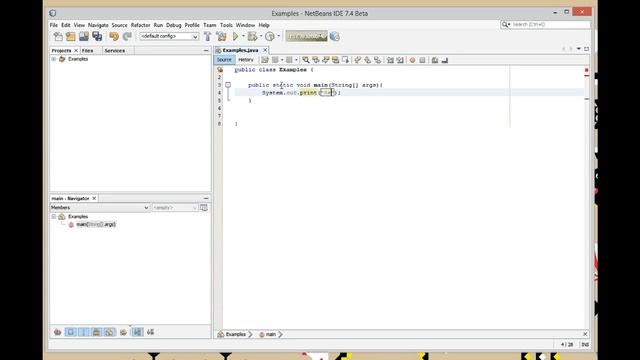Click the Shift Line Right icon
This screenshot has height=360, width=640.
(x=400, y=60)
